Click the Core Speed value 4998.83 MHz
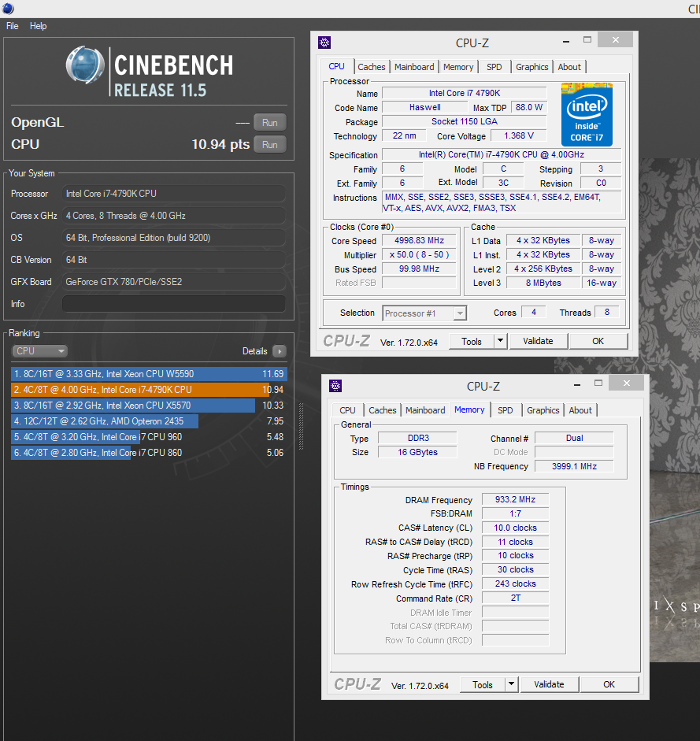 coord(419,240)
